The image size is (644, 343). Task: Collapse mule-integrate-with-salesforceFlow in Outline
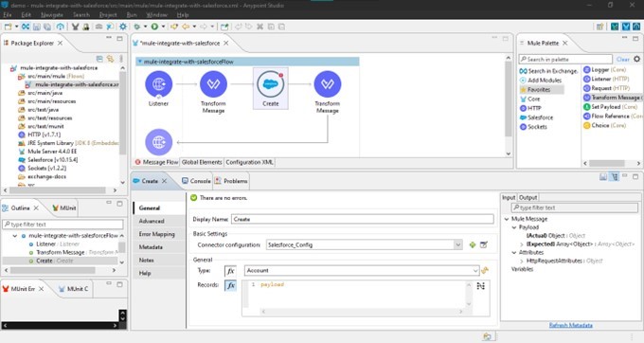(x=15, y=236)
